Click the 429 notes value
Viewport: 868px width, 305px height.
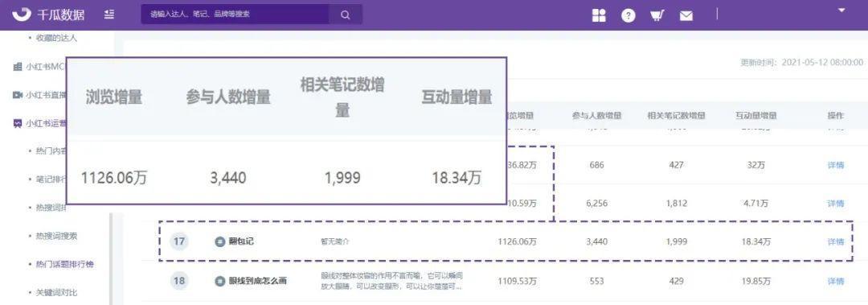pos(676,281)
